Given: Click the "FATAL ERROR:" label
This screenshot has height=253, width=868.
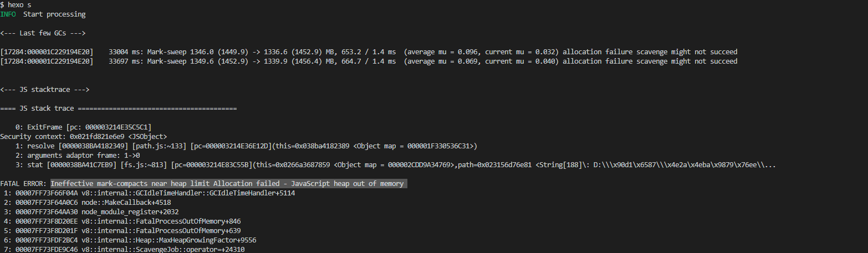Looking at the screenshot, I should (23, 183).
